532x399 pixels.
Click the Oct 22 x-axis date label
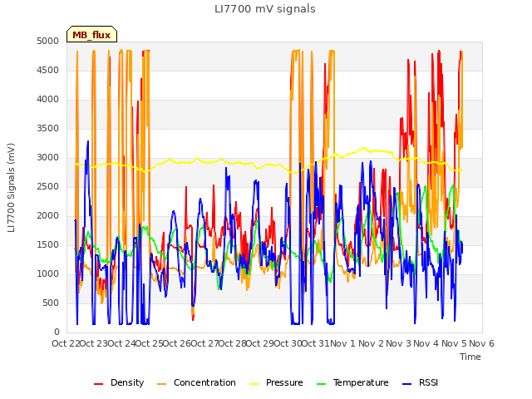(x=66, y=343)
